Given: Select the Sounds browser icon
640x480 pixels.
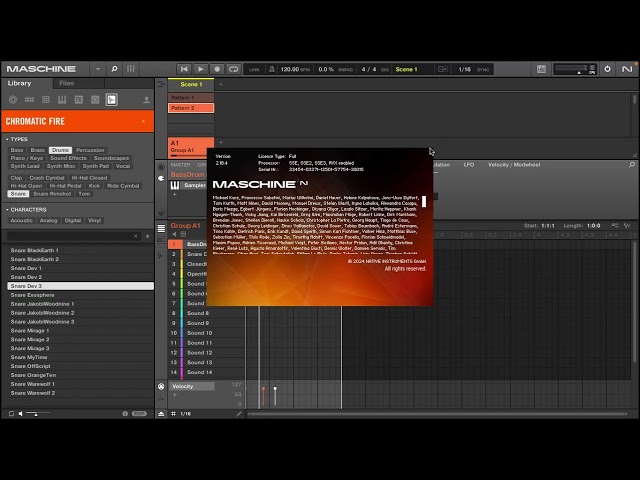Looking at the screenshot, I should pyautogui.click(x=46, y=100).
